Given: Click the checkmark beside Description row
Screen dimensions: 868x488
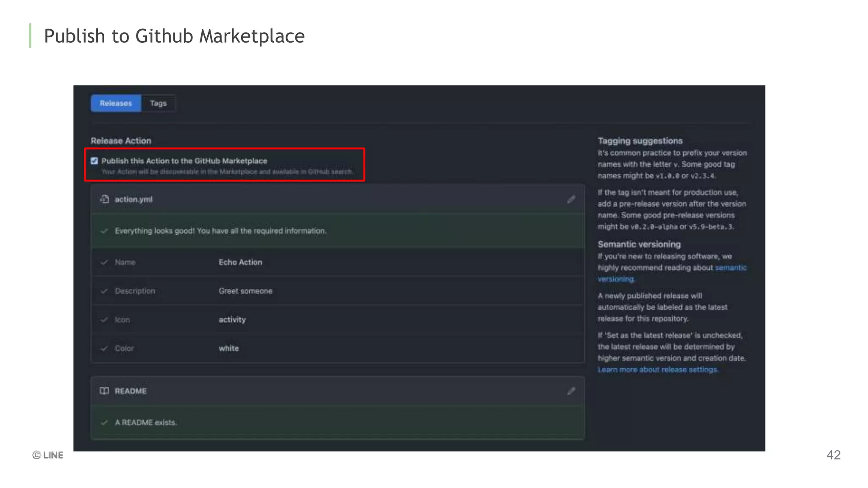Looking at the screenshot, I should coord(104,291).
